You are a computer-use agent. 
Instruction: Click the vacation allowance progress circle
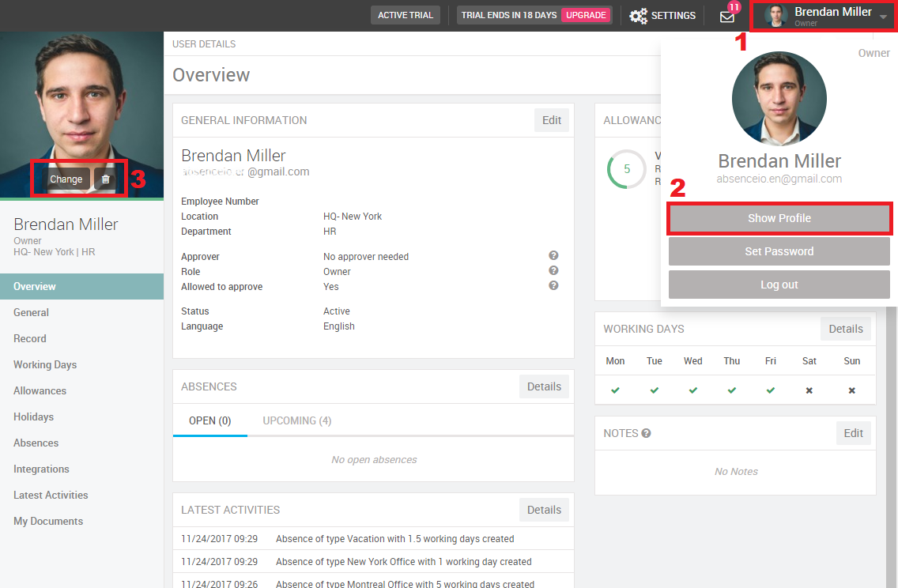point(626,169)
